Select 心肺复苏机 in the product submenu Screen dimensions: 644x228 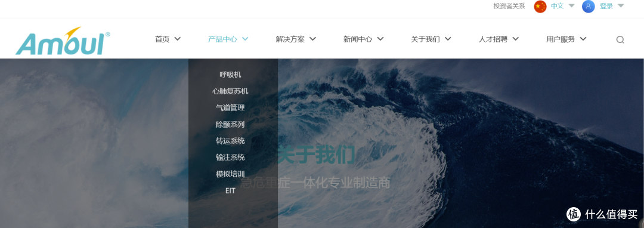tap(230, 91)
